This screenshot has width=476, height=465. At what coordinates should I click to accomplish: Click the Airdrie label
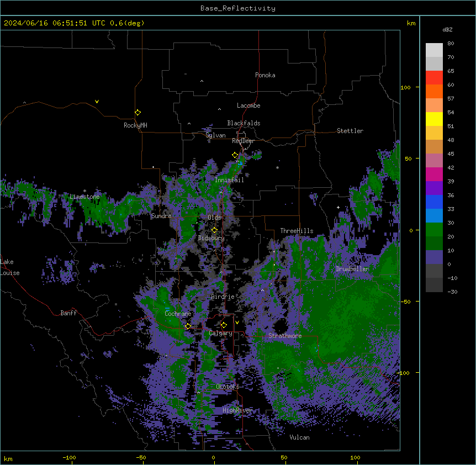tap(223, 297)
